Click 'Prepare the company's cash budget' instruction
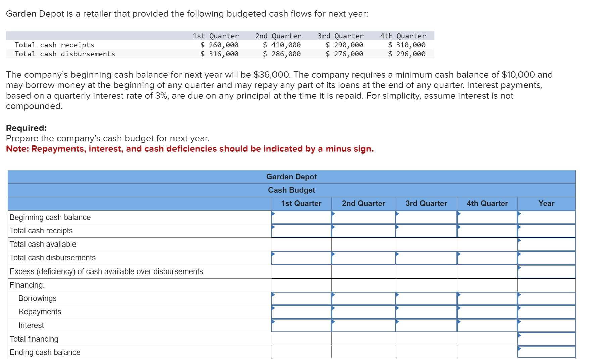Image resolution: width=596 pixels, height=364 pixels. click(108, 138)
